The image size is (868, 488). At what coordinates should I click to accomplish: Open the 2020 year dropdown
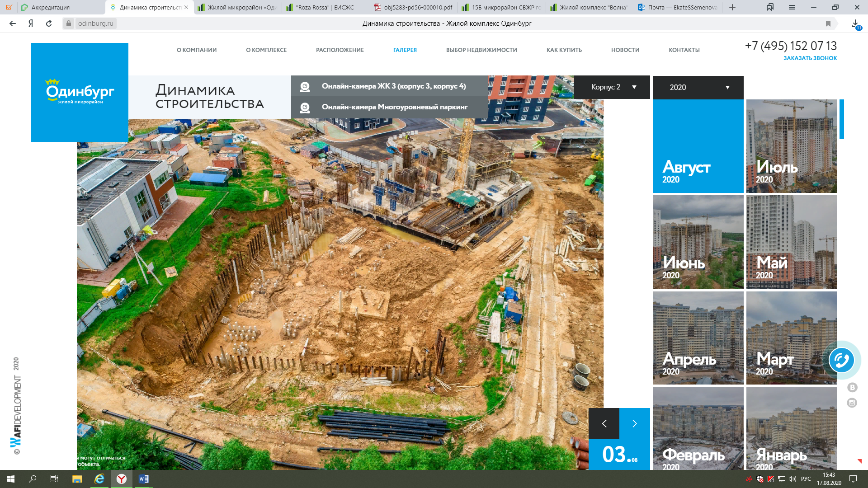[x=698, y=87]
